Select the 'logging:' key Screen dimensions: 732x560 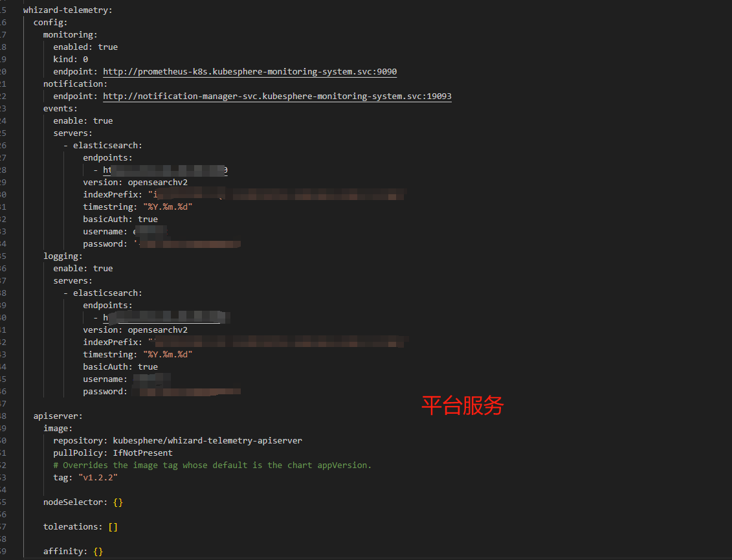63,256
